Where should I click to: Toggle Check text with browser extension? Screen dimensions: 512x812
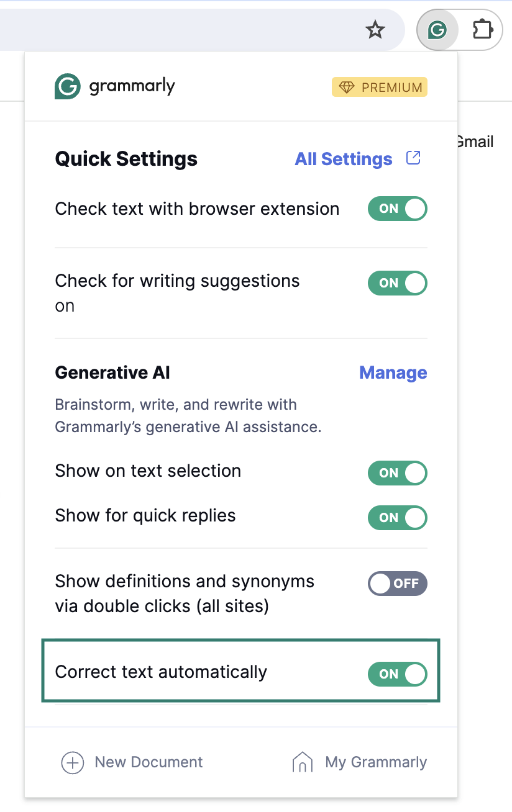pyautogui.click(x=398, y=209)
